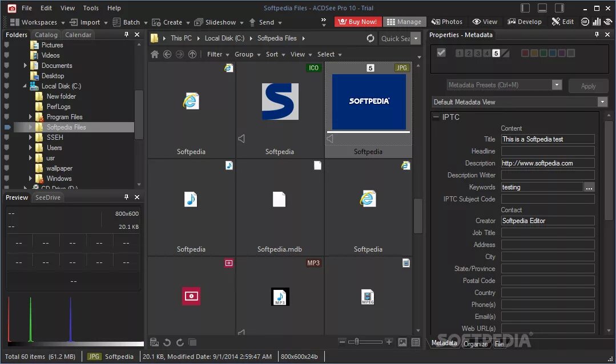Collapse the Local Disk (C:) tree node

coord(25,86)
